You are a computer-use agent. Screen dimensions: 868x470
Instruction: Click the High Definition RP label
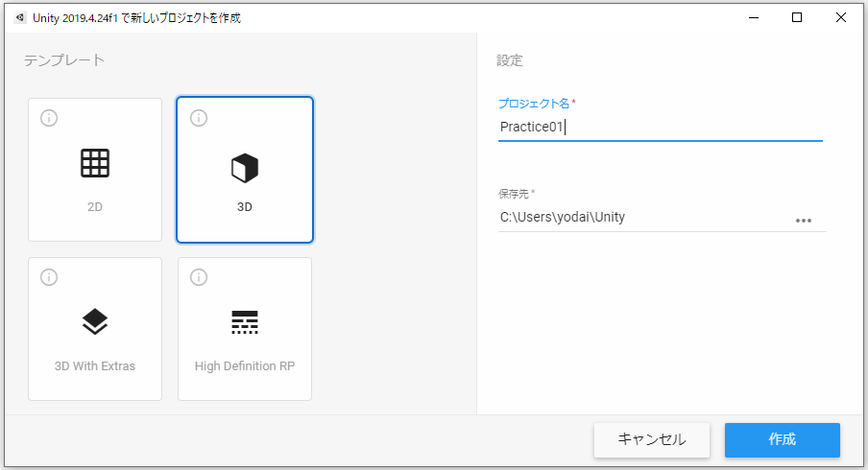pos(245,366)
